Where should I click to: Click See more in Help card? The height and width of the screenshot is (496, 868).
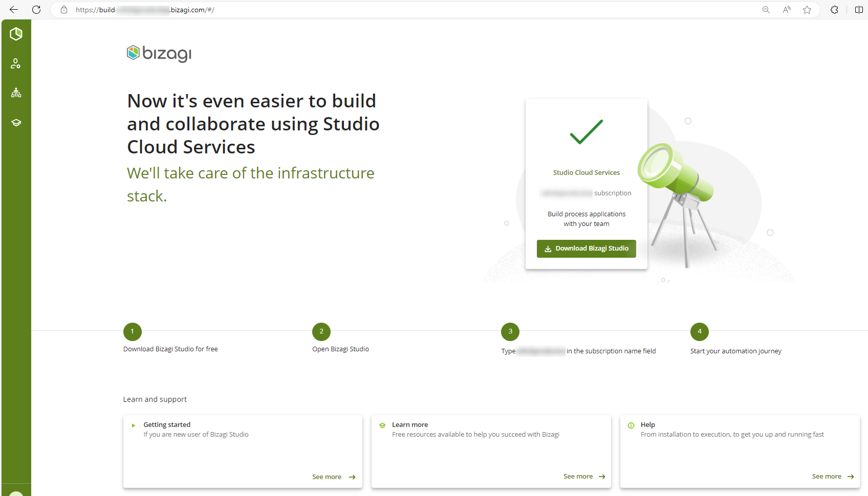tap(833, 477)
